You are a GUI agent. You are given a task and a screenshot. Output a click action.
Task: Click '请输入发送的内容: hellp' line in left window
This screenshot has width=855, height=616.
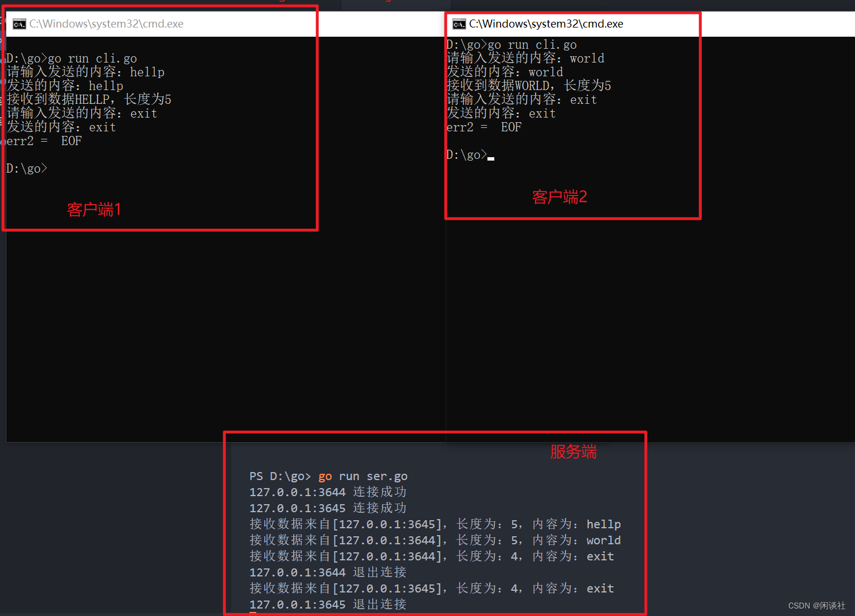(x=86, y=72)
